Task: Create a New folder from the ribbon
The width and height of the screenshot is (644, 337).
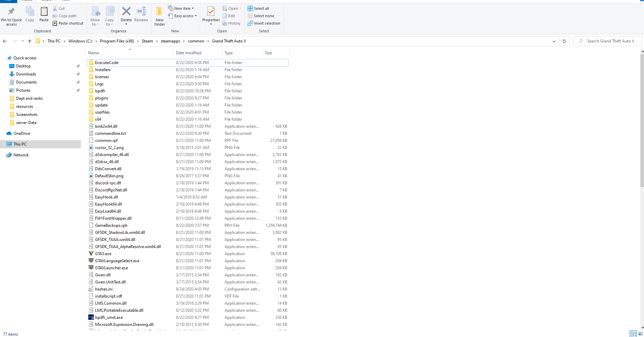Action: tap(159, 16)
